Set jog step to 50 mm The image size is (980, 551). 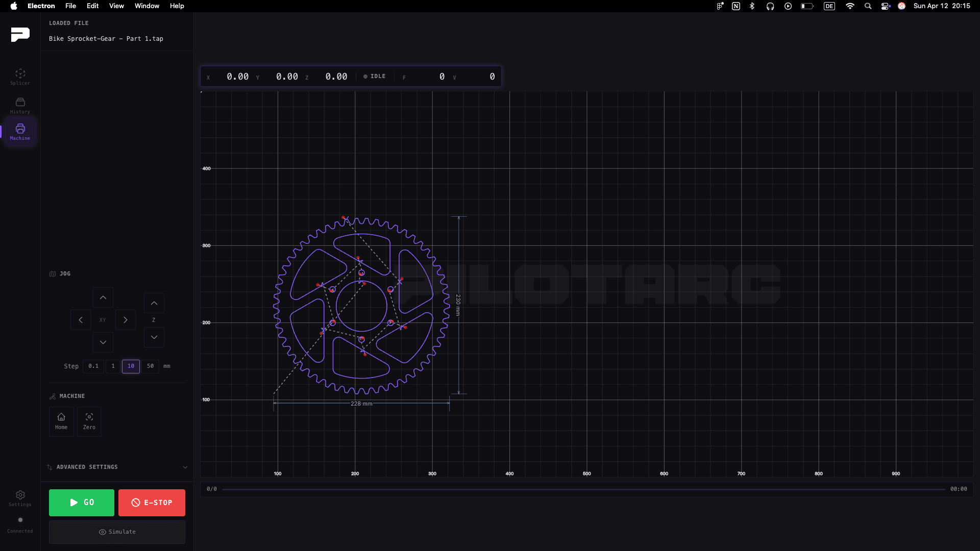pos(151,366)
